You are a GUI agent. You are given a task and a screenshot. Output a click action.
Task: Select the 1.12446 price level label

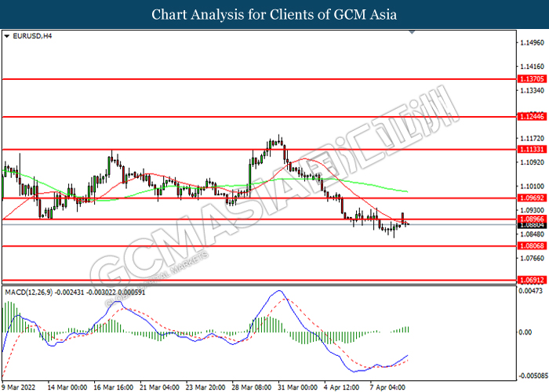[532, 117]
